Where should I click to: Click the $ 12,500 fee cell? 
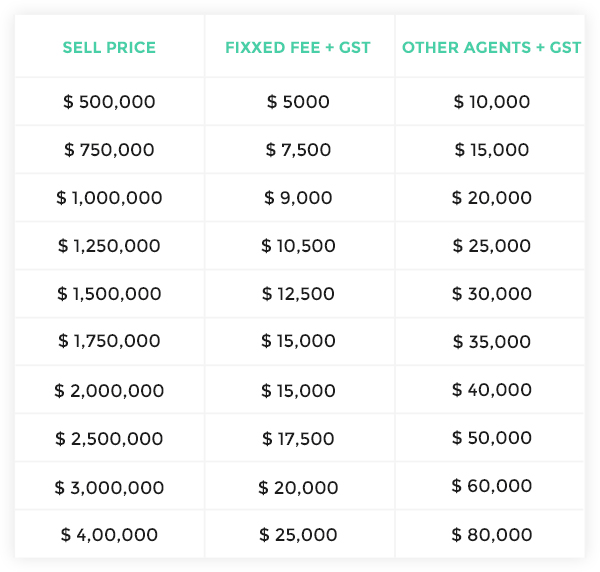tap(298, 294)
